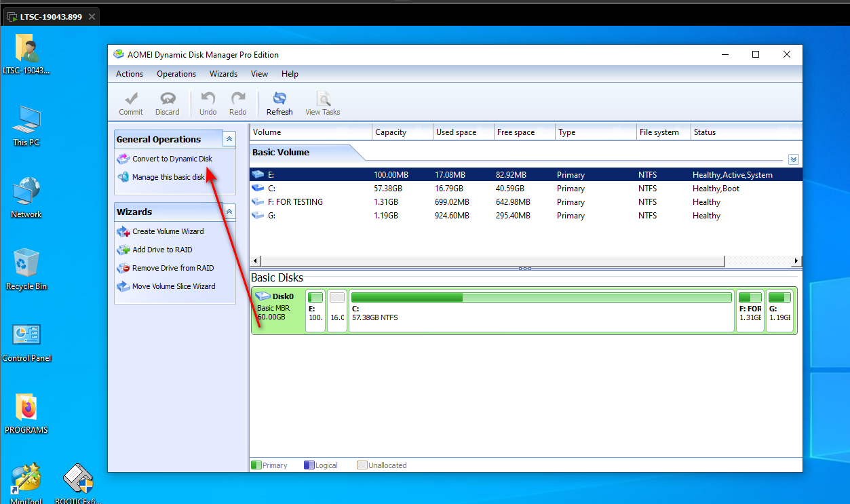The height and width of the screenshot is (504, 850).
Task: Open Network desktop icon
Action: (x=26, y=198)
